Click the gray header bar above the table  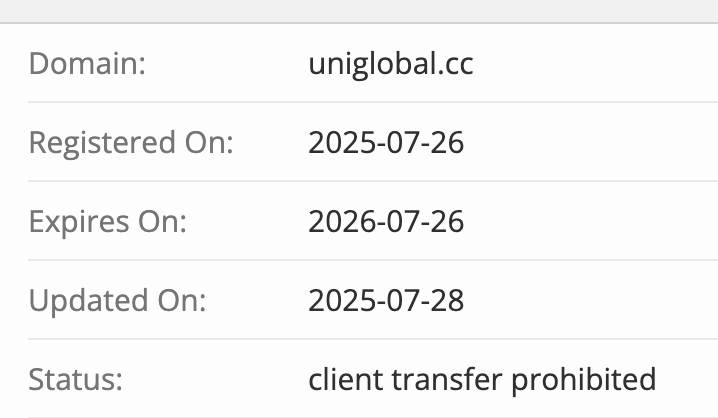(359, 10)
